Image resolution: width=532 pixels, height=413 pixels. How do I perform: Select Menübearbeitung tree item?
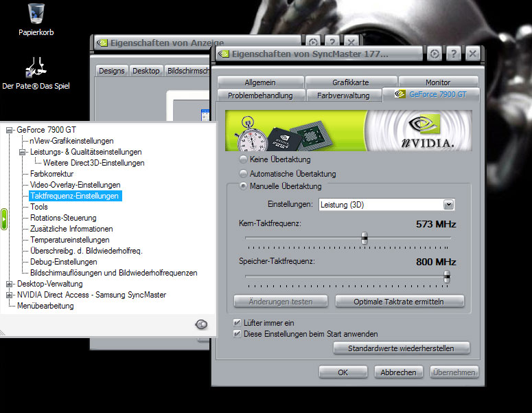coord(45,306)
